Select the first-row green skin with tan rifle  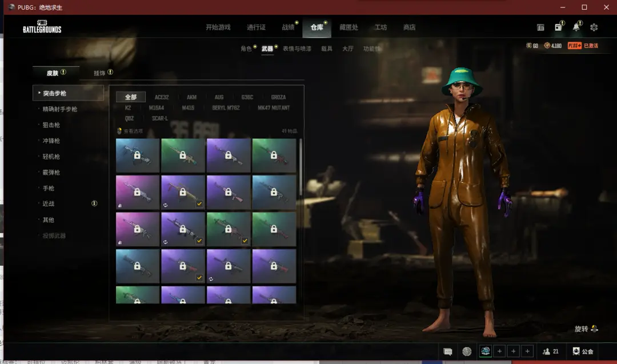tap(183, 155)
